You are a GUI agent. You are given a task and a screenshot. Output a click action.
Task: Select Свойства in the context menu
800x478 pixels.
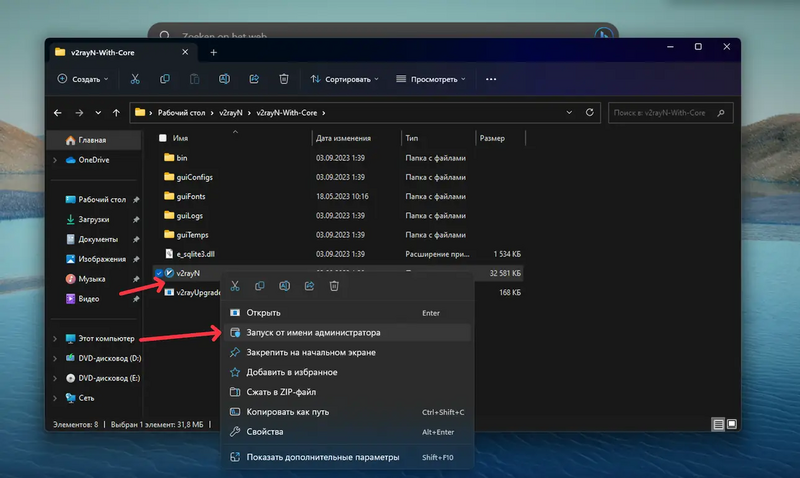coord(264,432)
